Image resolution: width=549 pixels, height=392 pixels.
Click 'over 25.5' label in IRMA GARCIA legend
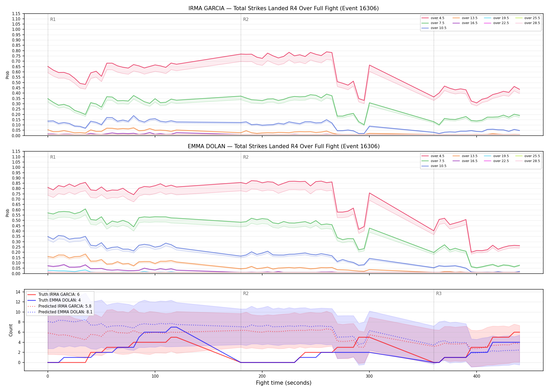point(532,18)
